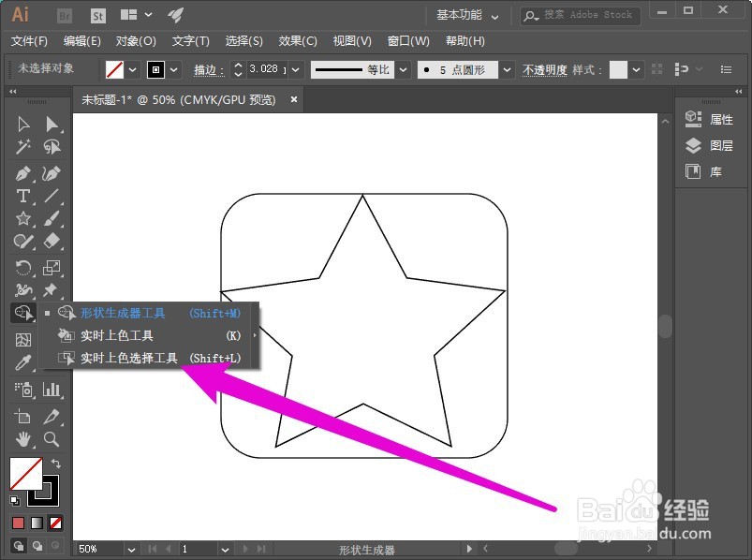Image resolution: width=752 pixels, height=560 pixels.
Task: Select the Magic Wand tool
Action: point(23,147)
